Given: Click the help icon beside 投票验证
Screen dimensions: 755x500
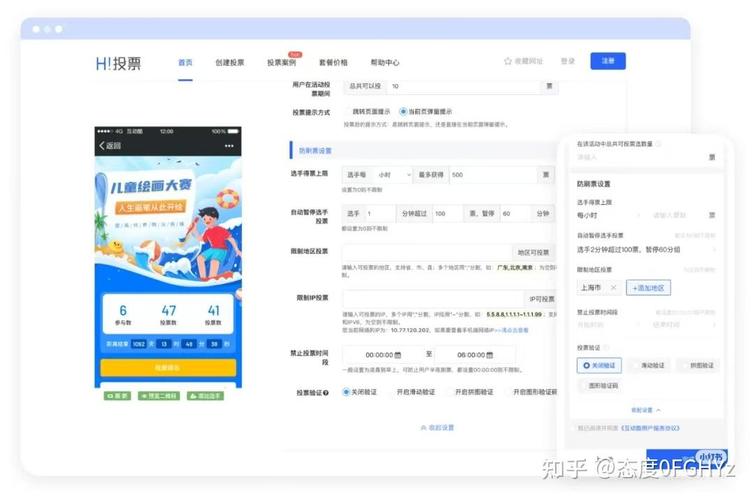Looking at the screenshot, I should coord(326,393).
